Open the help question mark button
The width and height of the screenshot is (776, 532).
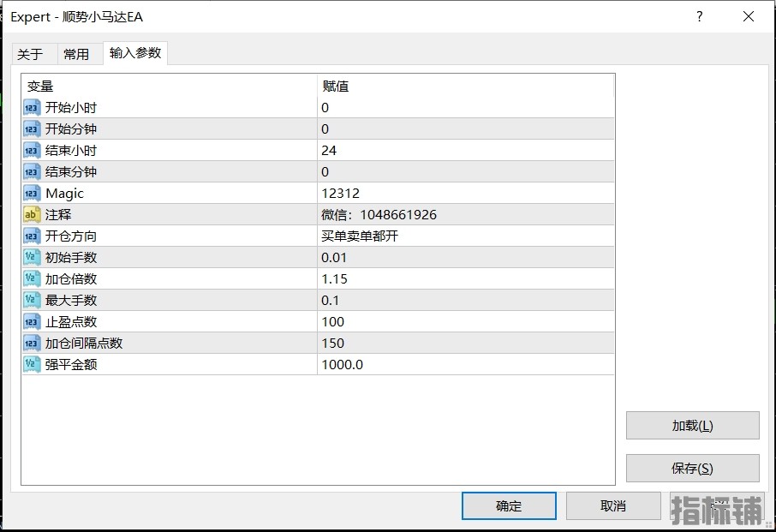pos(699,16)
